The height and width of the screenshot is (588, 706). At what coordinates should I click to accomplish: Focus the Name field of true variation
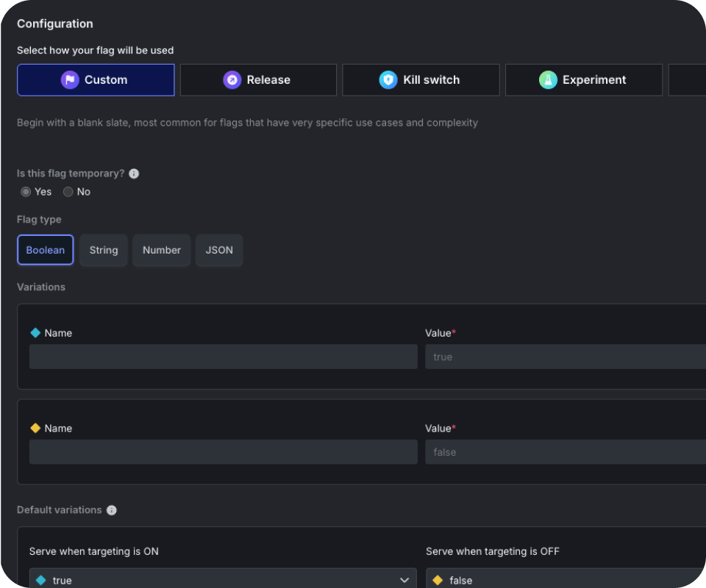[224, 356]
